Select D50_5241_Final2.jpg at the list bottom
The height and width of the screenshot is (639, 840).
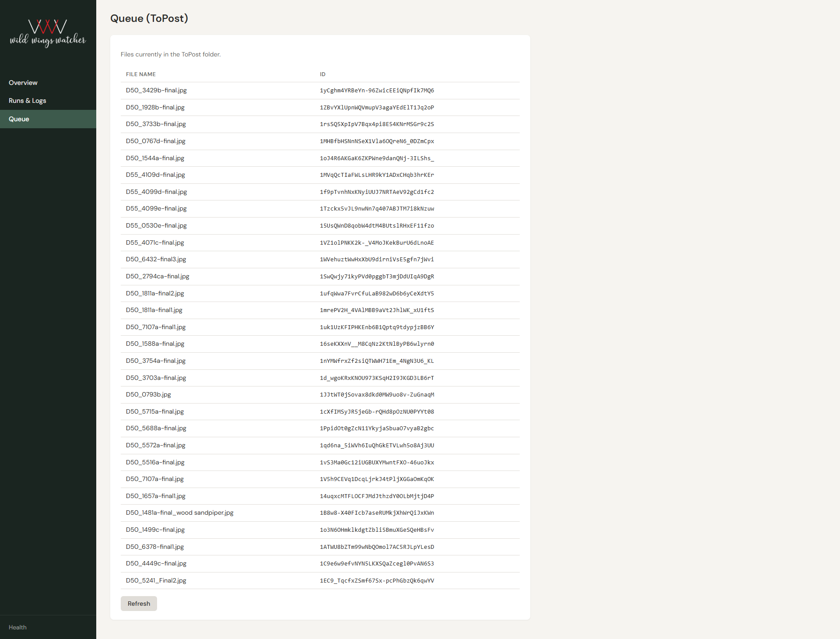point(156,580)
